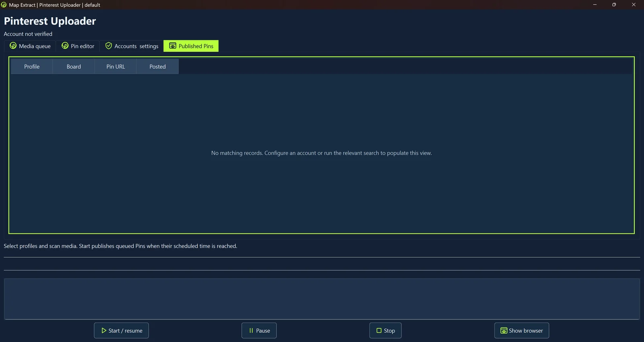Click the Pinterest icon on Pin editor tab
Viewport: 644px width, 342px height.
(65, 46)
